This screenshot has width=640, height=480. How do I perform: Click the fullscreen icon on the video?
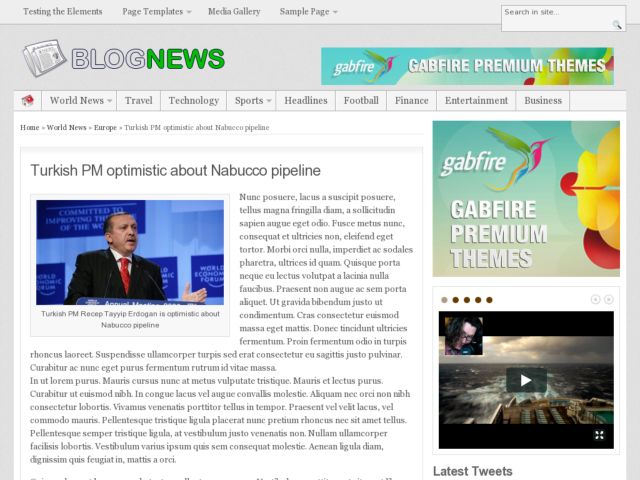click(x=599, y=435)
